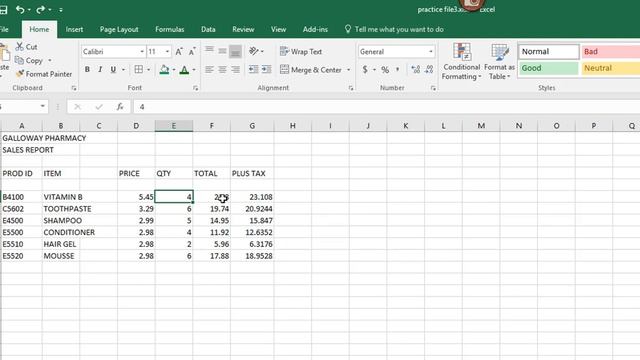Screen dimensions: 640x360
Task: Bottom align the cell content
Action: (x=235, y=51)
